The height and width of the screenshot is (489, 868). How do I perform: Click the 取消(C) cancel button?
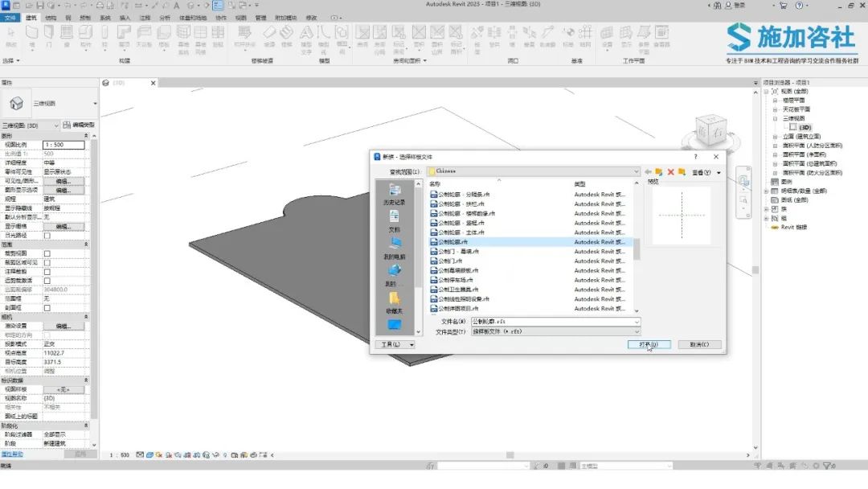(699, 344)
